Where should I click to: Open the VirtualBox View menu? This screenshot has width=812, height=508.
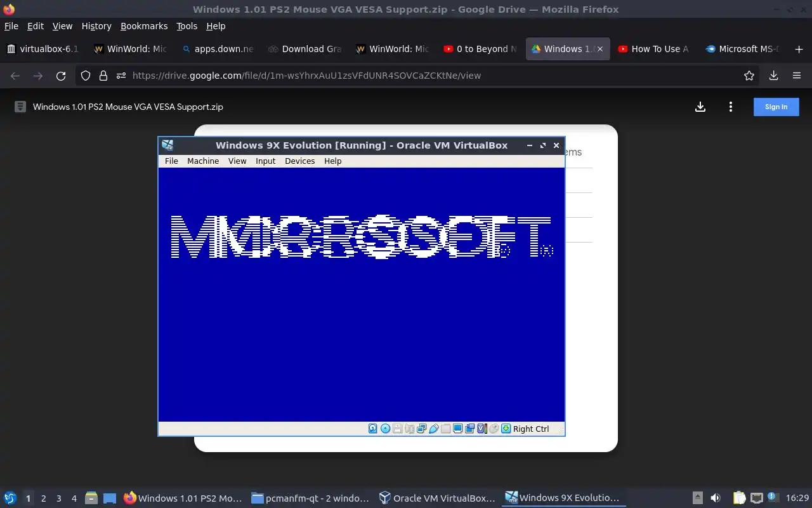237,161
